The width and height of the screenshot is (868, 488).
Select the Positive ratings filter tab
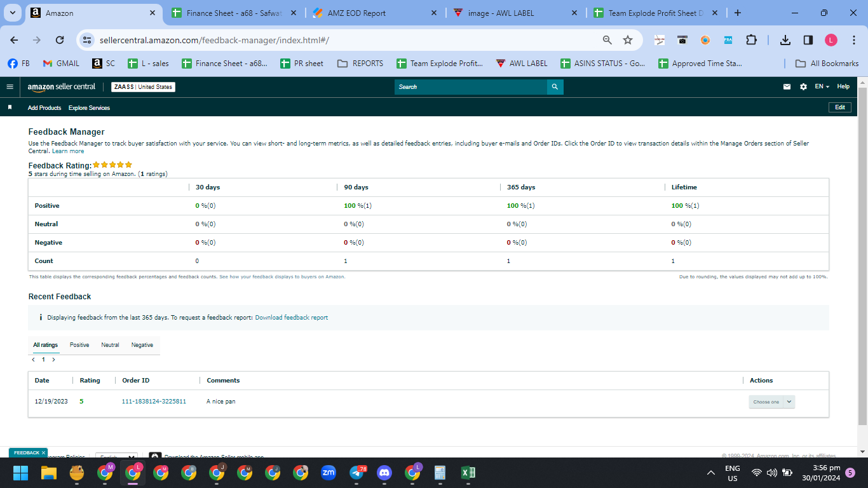[x=79, y=345]
